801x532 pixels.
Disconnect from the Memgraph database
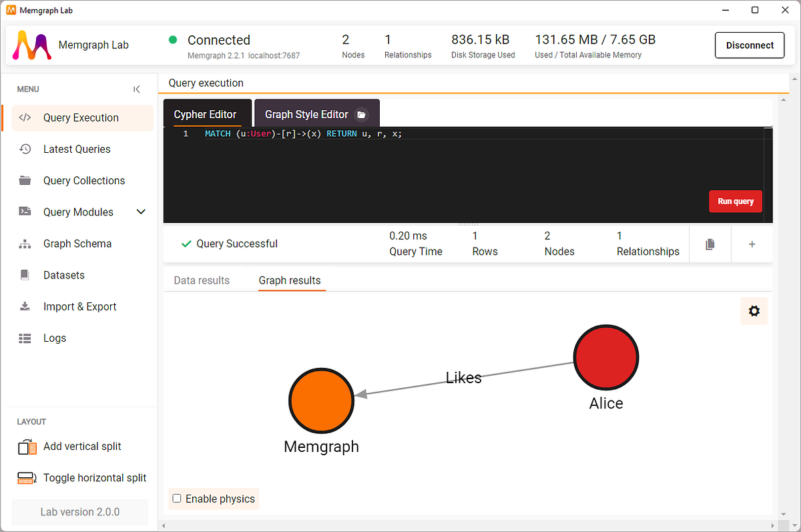click(x=749, y=45)
